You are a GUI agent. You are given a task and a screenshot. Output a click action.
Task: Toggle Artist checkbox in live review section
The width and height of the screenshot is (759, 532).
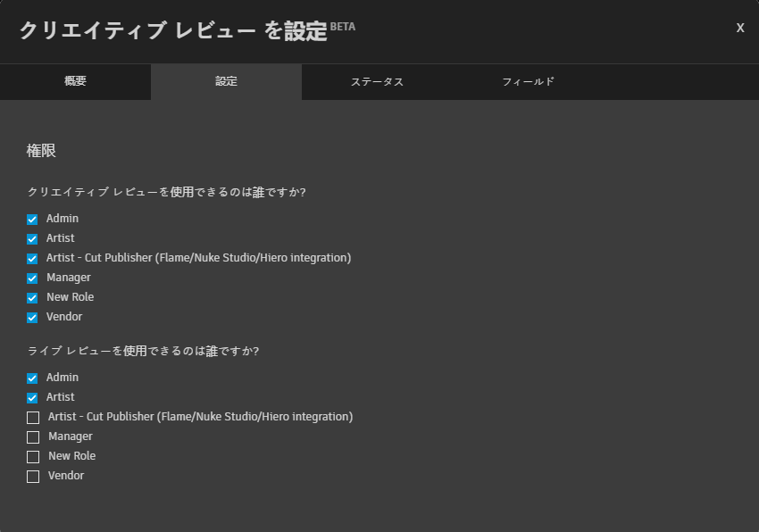(33, 396)
